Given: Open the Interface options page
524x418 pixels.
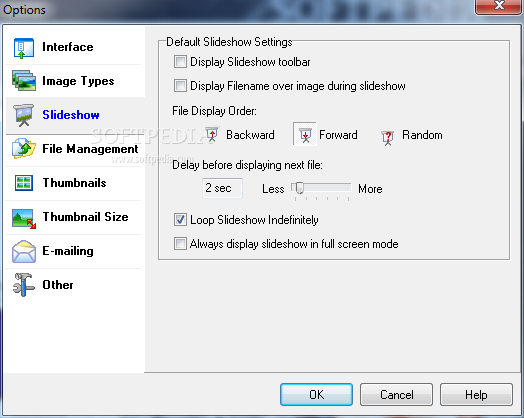Looking at the screenshot, I should click(x=68, y=47).
